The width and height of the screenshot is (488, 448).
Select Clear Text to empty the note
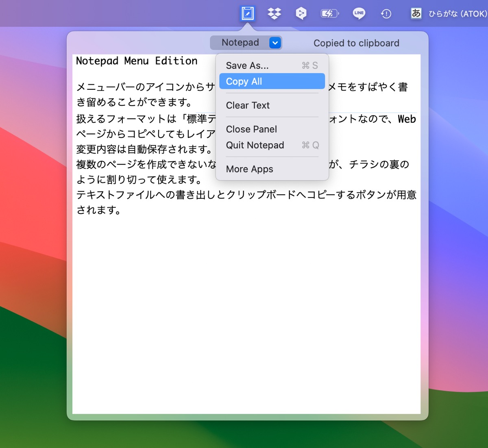coord(248,105)
